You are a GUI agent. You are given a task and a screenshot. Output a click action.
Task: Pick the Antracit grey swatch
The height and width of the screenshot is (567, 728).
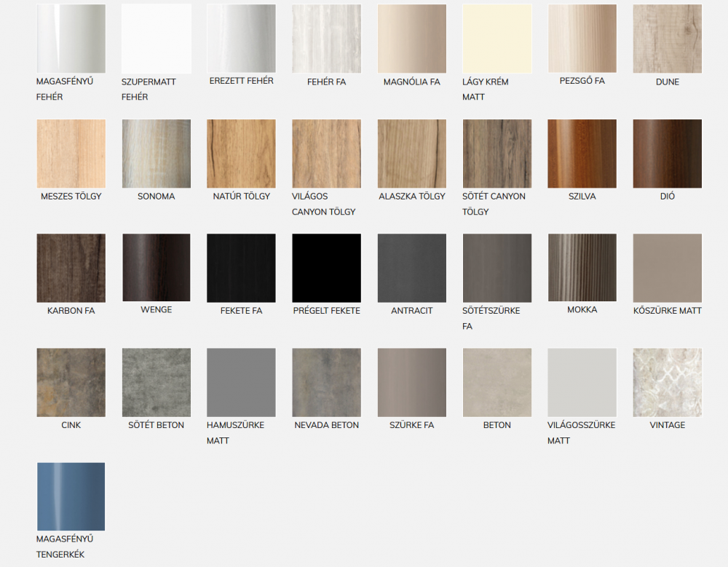pyautogui.click(x=411, y=268)
